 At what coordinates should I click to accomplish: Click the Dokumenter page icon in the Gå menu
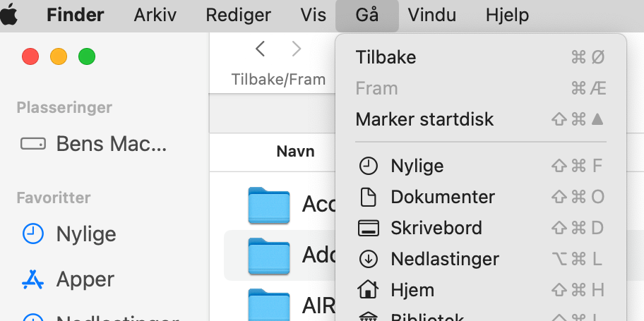369,197
